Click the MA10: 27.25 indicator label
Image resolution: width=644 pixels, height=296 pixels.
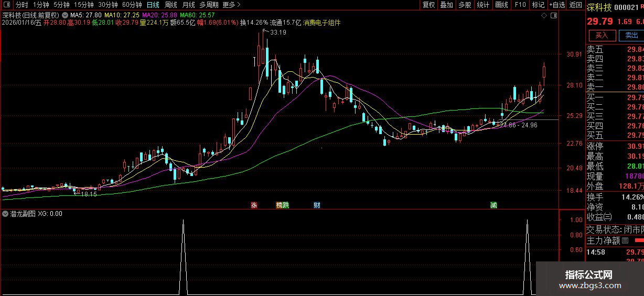point(122,15)
